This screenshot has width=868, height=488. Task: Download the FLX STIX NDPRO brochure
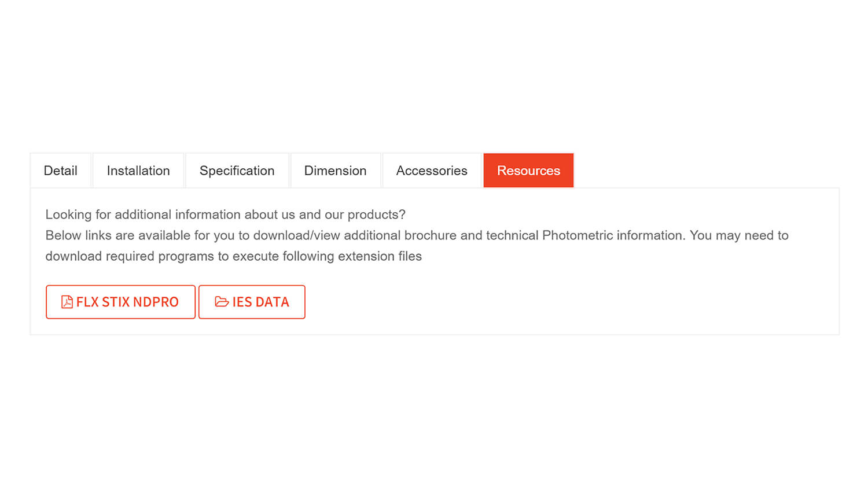click(120, 302)
